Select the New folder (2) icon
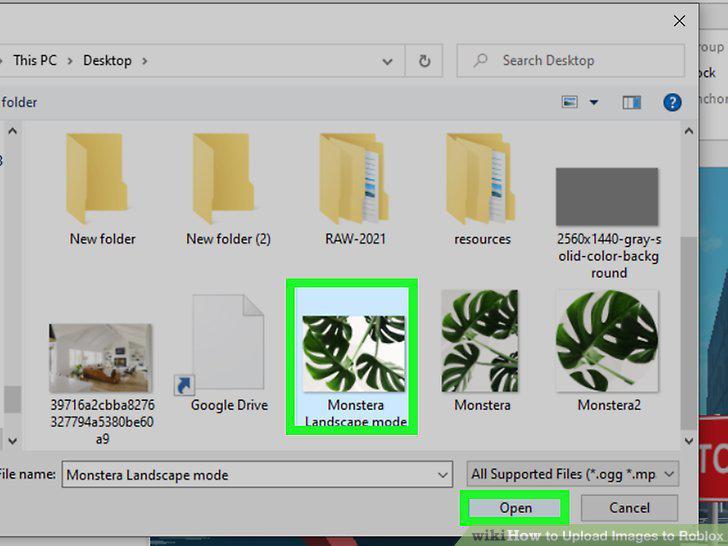Viewport: 728px width, 546px height. tap(224, 179)
